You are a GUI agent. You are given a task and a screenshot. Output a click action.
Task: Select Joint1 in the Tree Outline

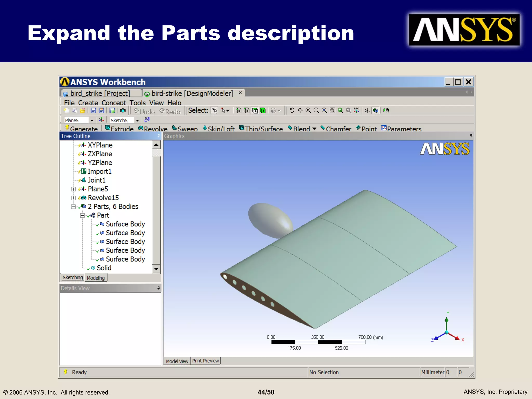click(96, 180)
